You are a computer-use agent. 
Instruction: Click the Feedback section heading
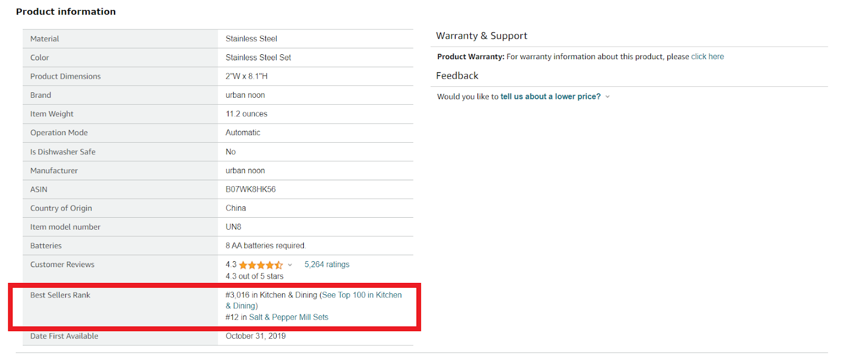click(457, 75)
